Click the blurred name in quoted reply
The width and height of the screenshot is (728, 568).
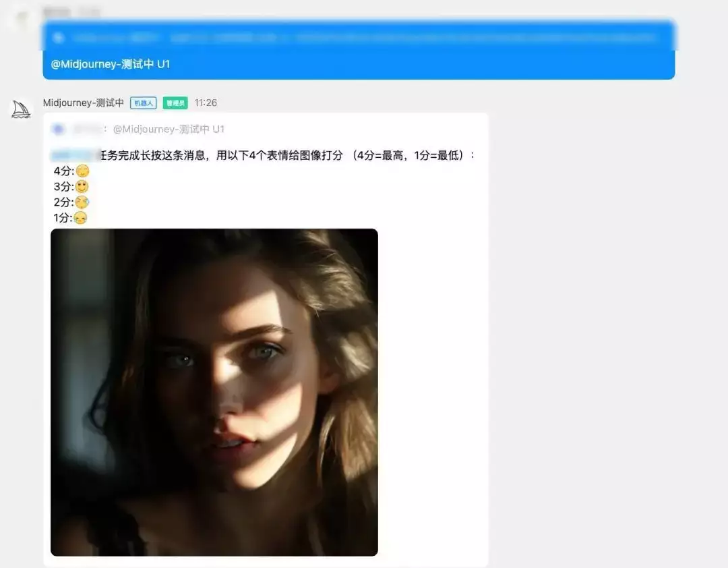[86, 129]
